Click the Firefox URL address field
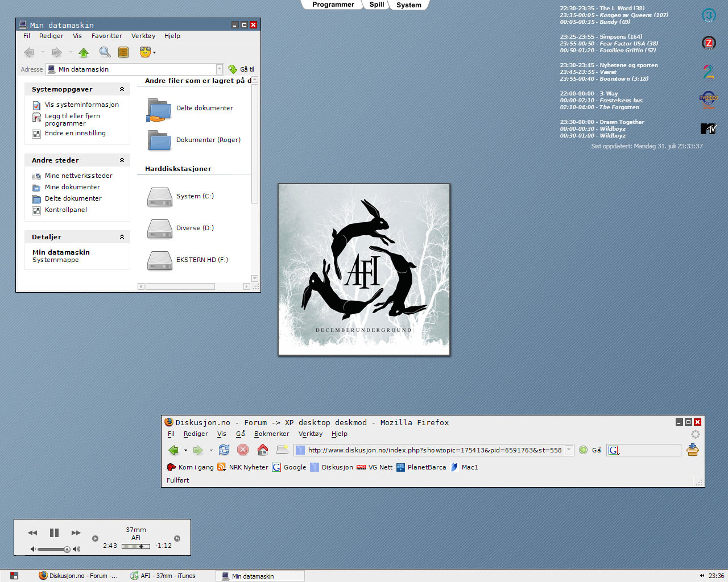The width and height of the screenshot is (728, 582). tap(435, 450)
